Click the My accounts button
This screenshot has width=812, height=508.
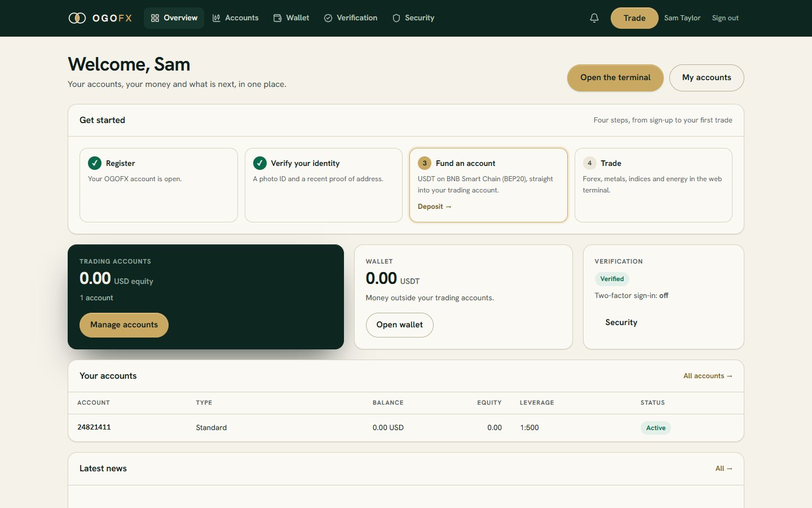click(707, 78)
